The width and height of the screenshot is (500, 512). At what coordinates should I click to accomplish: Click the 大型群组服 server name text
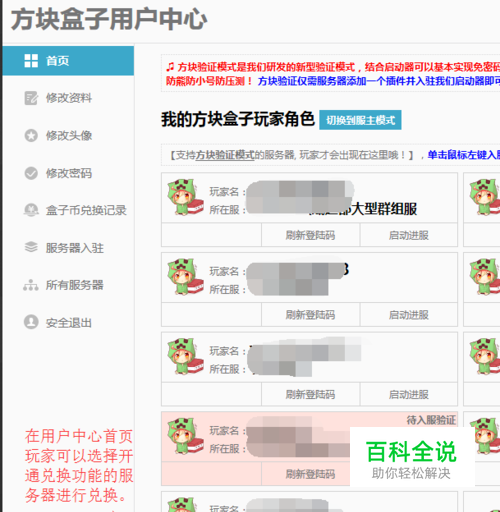384,209
